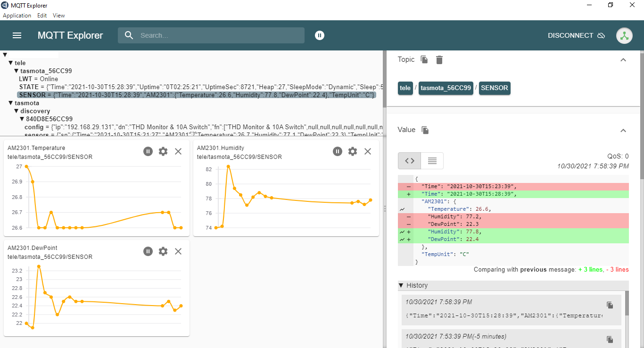Viewport: 644px width, 348px height.
Task: Open settings for the AM2301.DewPoint chart
Action: pos(163,251)
